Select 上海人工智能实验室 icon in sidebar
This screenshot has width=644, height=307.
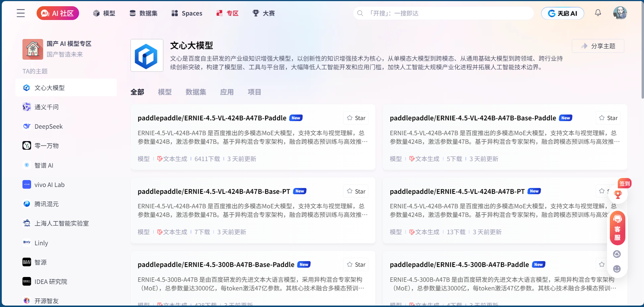click(x=27, y=223)
